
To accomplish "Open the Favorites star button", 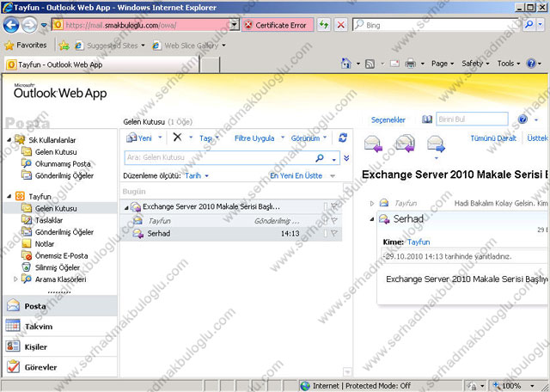I will pos(25,46).
